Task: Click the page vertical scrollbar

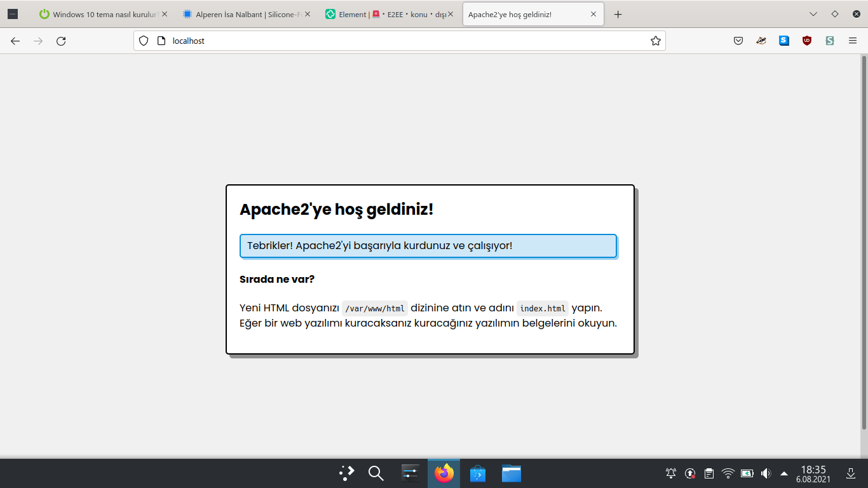Action: [x=864, y=243]
